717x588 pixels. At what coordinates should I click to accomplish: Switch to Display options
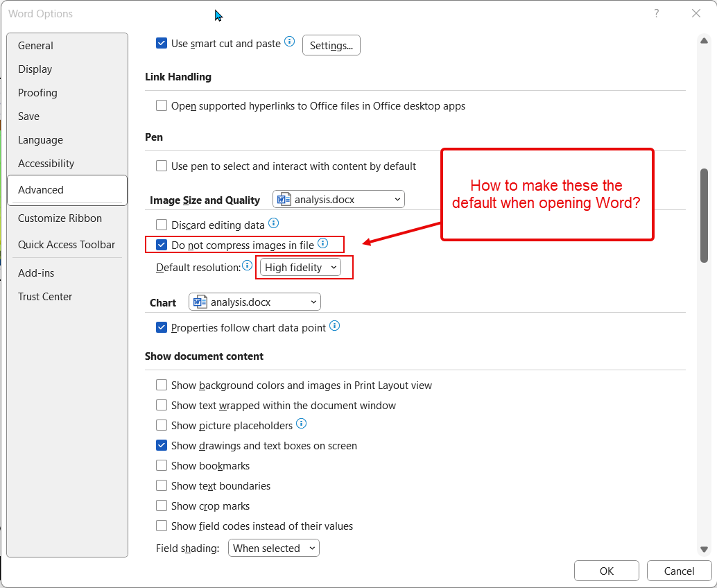pyautogui.click(x=67, y=69)
